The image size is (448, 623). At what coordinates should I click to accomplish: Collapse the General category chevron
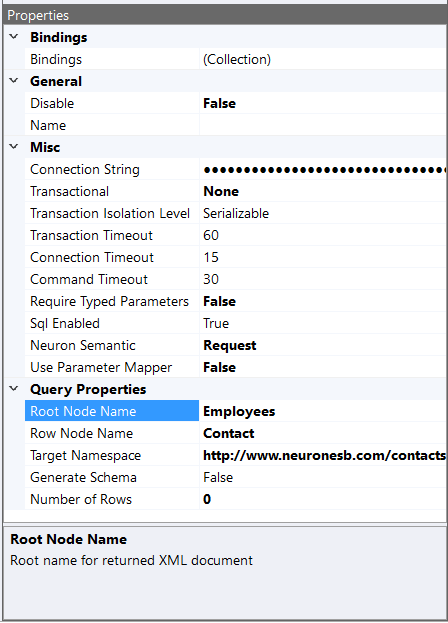tap(14, 81)
